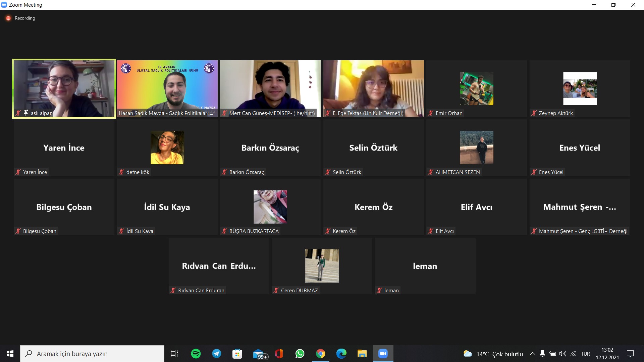The image size is (644, 362).
Task: Click the muted mic icon beside Zeynep Aktürk
Action: 534,113
